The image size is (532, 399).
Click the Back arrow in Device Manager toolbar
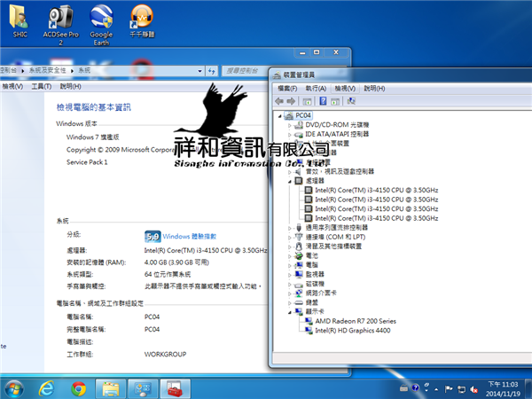279,101
